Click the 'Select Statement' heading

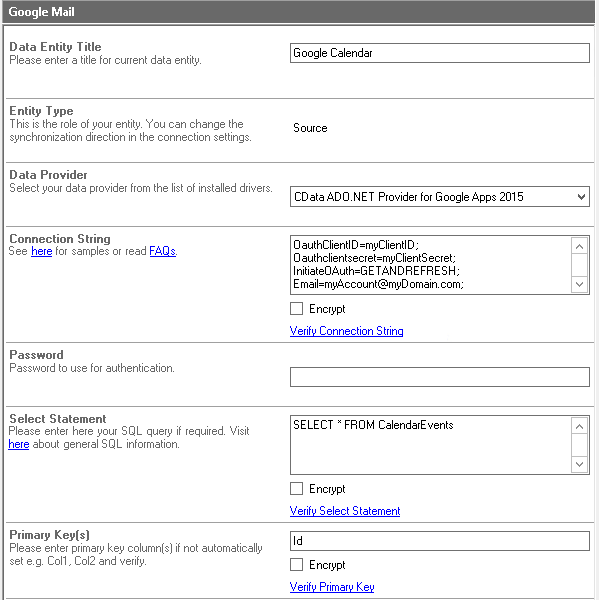pyautogui.click(x=58, y=419)
